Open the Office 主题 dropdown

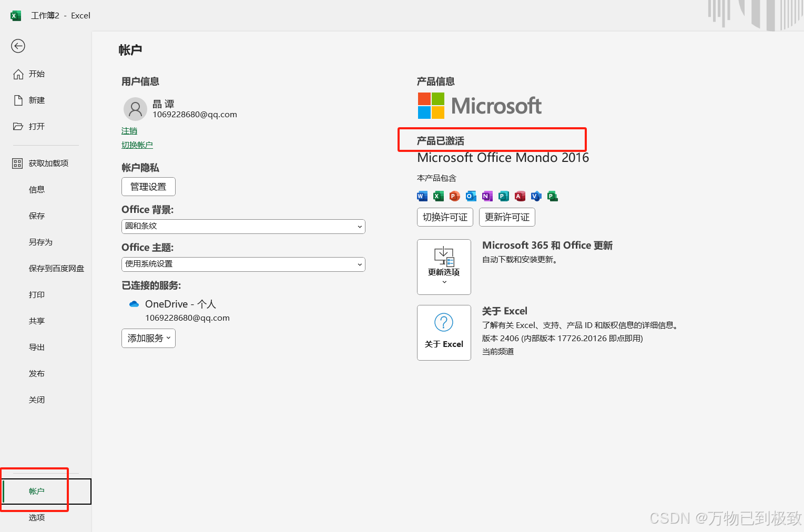[243, 264]
